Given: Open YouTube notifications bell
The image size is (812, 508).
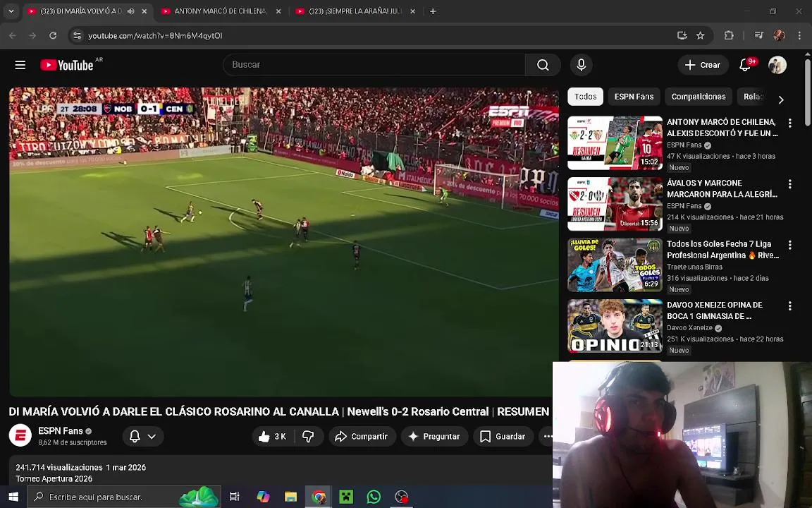Looking at the screenshot, I should (x=745, y=65).
